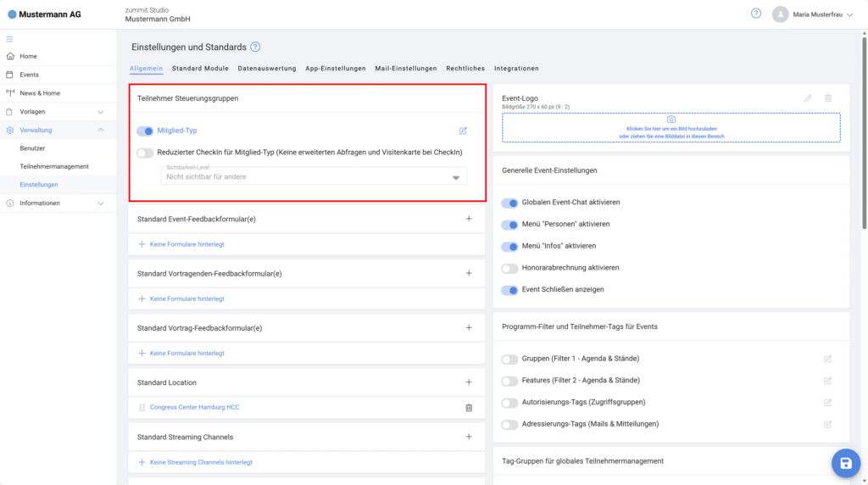Click the floating save button
868x485 pixels.
point(844,462)
